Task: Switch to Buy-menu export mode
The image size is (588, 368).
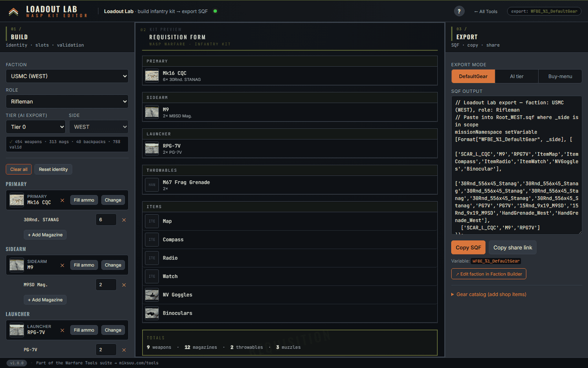Action: [560, 76]
